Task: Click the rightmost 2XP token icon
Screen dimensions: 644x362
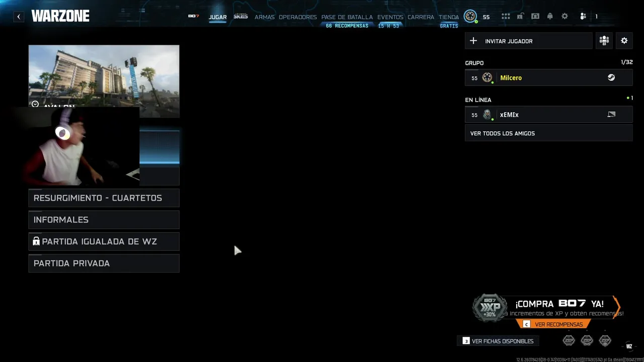Action: coord(605,341)
